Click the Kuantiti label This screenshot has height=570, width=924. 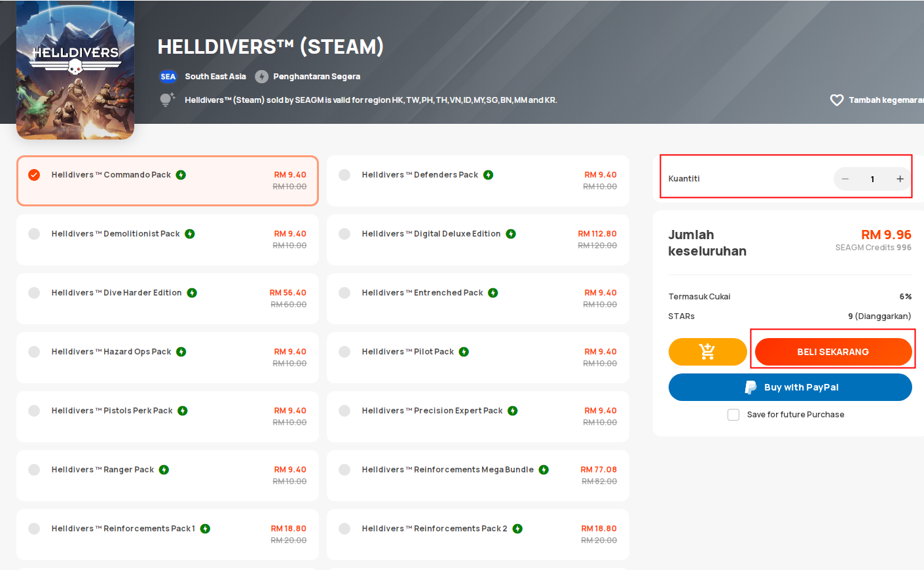pyautogui.click(x=684, y=179)
